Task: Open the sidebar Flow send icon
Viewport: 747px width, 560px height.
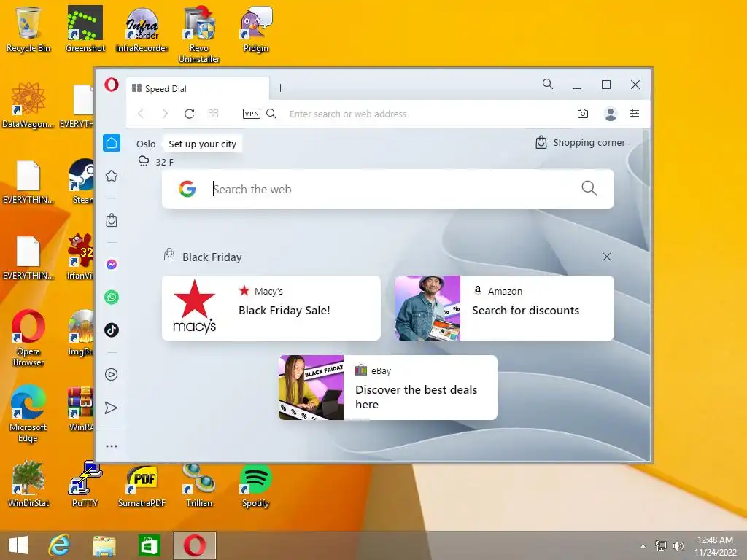Action: pyautogui.click(x=111, y=408)
